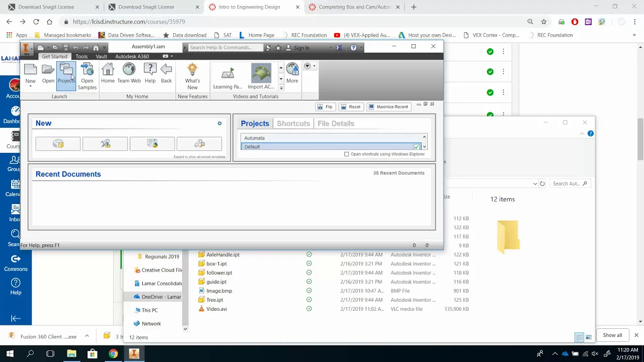Open the Learning Path tutorial thumbnail
Screen dimensions: 644x362
click(227, 77)
